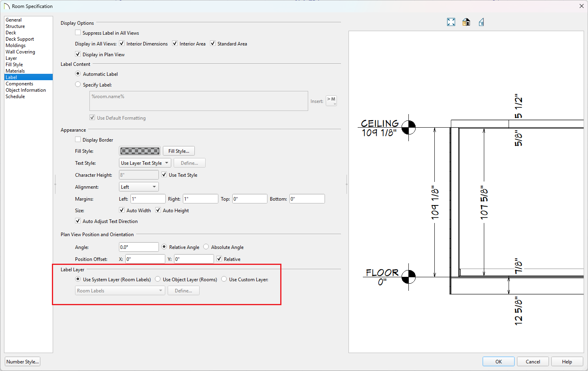The width and height of the screenshot is (588, 371).
Task: Select the Moldings panel
Action: [x=16, y=45]
